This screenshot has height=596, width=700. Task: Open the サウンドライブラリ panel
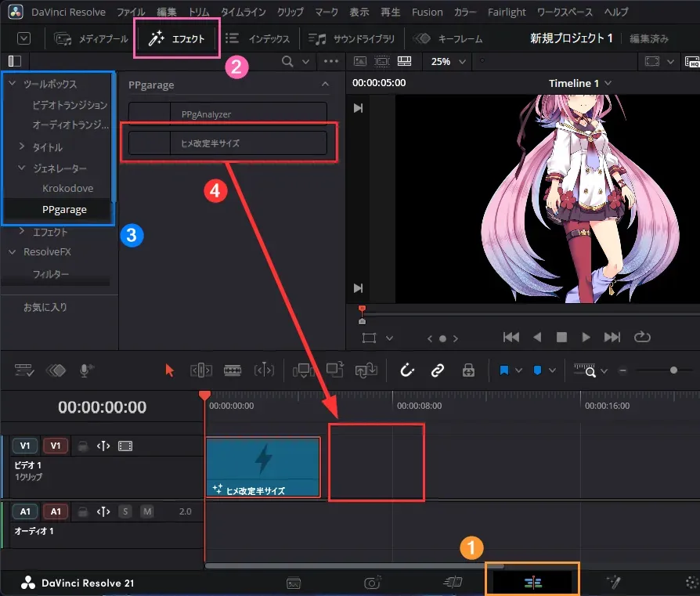[352, 39]
